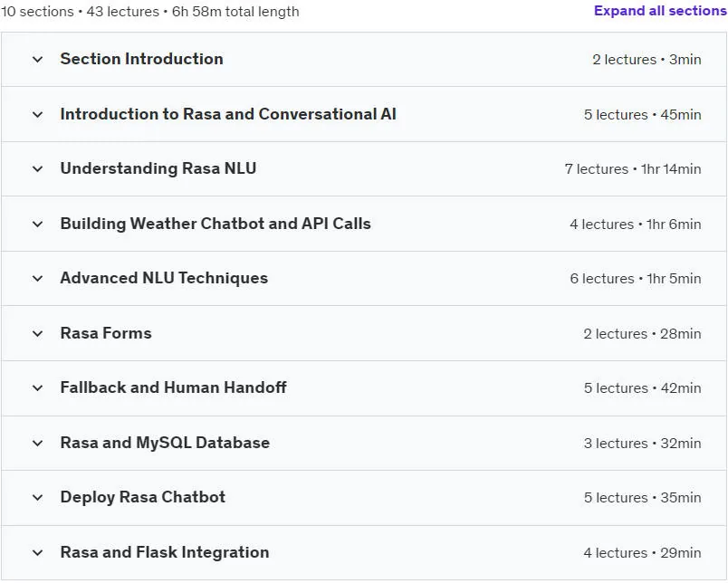Open Fallback and Human Handoff title
Screen dimensions: 728x583
tap(173, 387)
